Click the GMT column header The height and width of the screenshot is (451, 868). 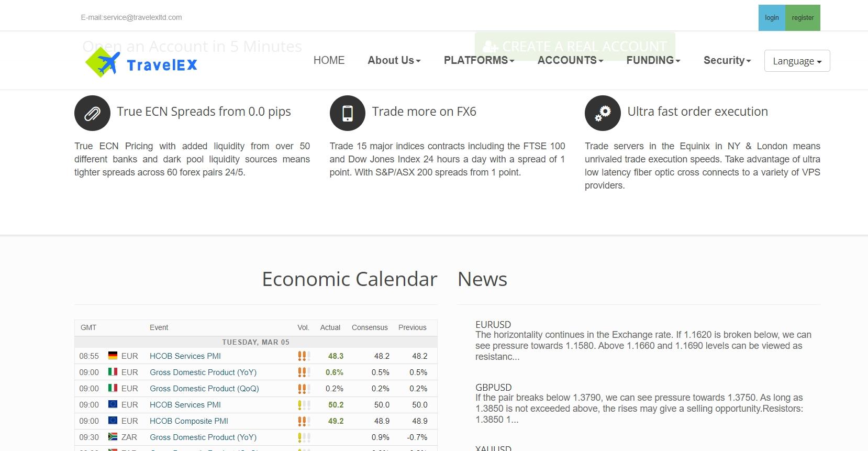tap(88, 327)
